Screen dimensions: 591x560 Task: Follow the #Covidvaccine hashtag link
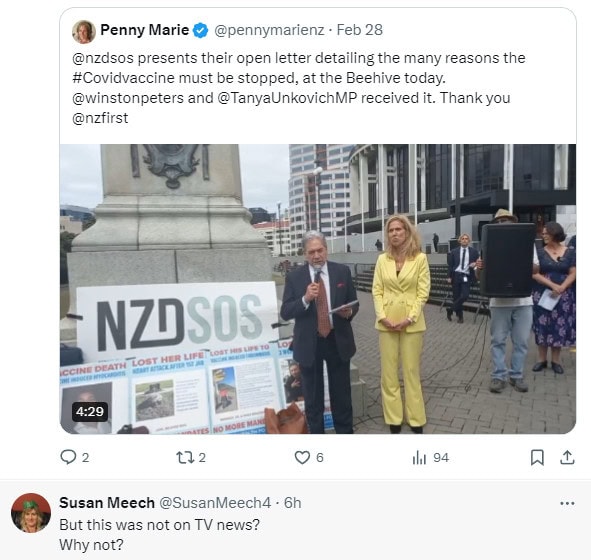[124, 78]
